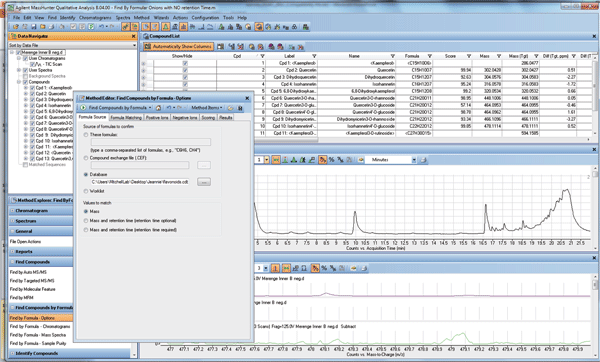Select the These formulas radio button
The width and height of the screenshot is (600, 362).
[86, 135]
